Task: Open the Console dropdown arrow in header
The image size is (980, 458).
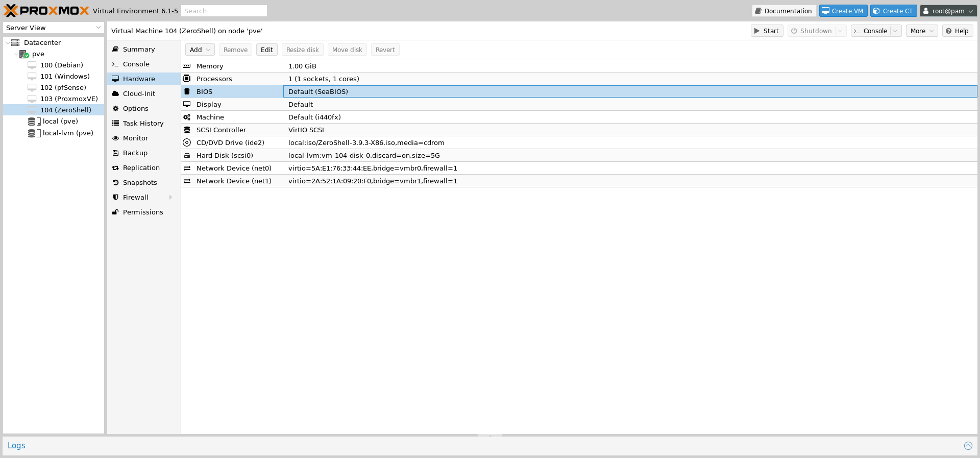Action: tap(895, 31)
